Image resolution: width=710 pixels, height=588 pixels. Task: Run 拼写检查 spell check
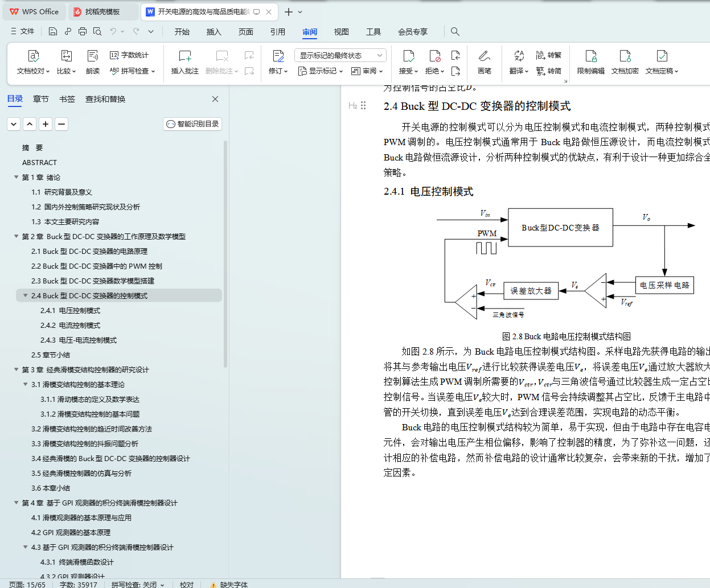(x=132, y=71)
